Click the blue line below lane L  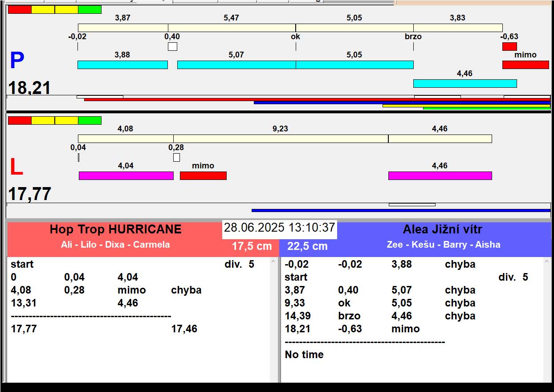pos(401,211)
